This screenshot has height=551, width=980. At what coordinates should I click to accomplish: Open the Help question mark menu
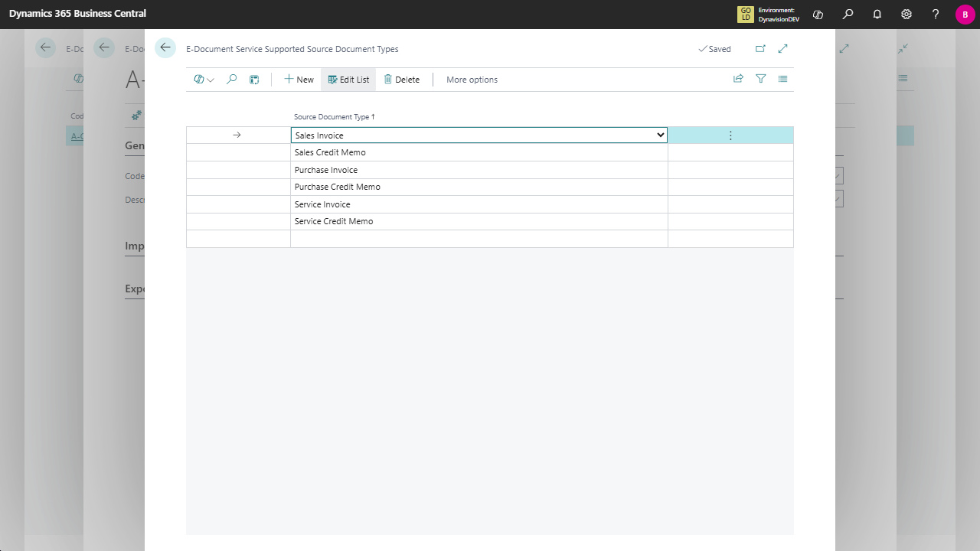[x=936, y=14]
